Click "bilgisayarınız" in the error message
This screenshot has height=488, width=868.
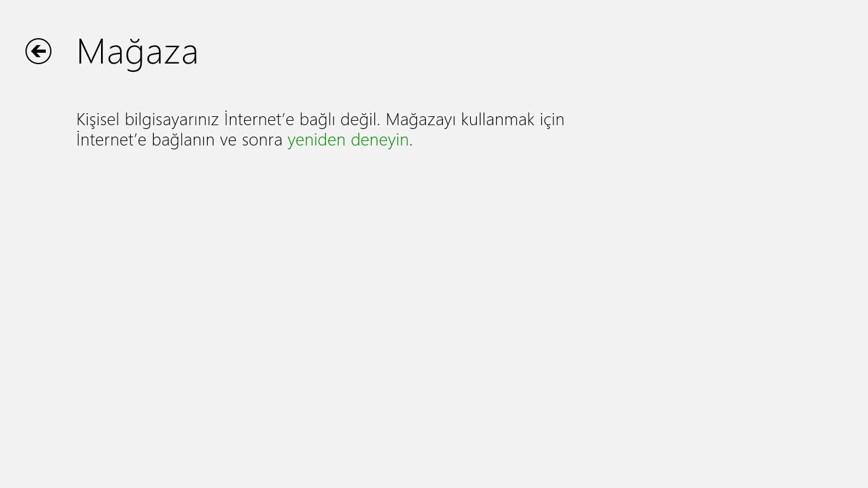tap(172, 119)
